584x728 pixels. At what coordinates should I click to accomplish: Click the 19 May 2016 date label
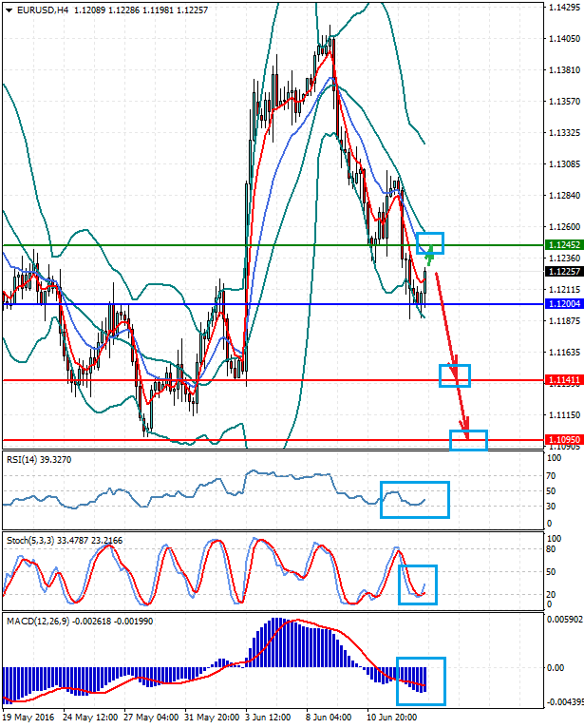(27, 715)
